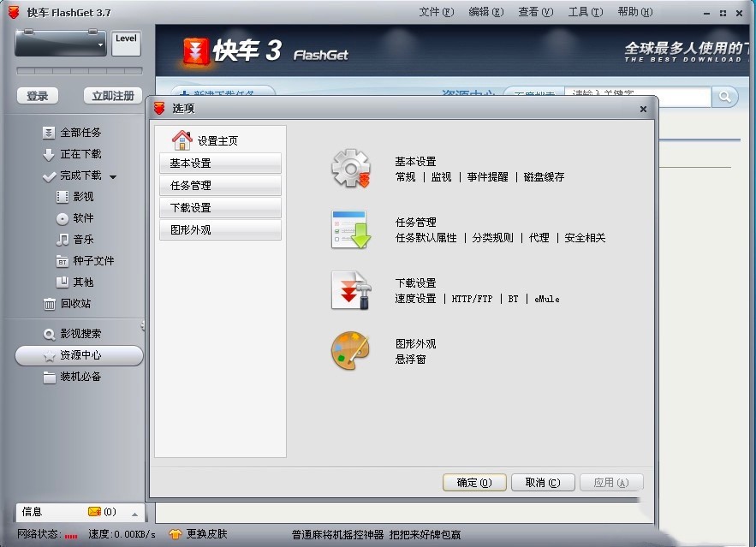Open the eMule settings link

click(547, 300)
